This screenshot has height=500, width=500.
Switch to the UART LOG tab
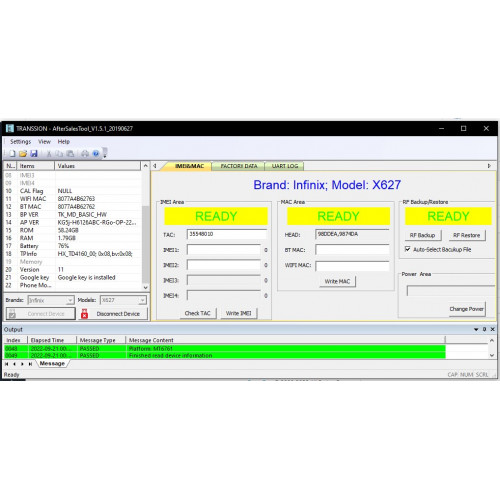coord(284,166)
